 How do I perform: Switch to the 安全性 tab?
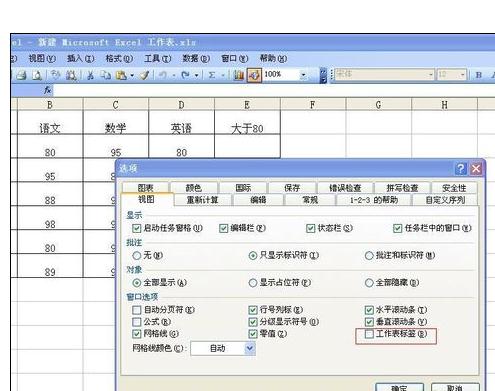click(x=454, y=188)
